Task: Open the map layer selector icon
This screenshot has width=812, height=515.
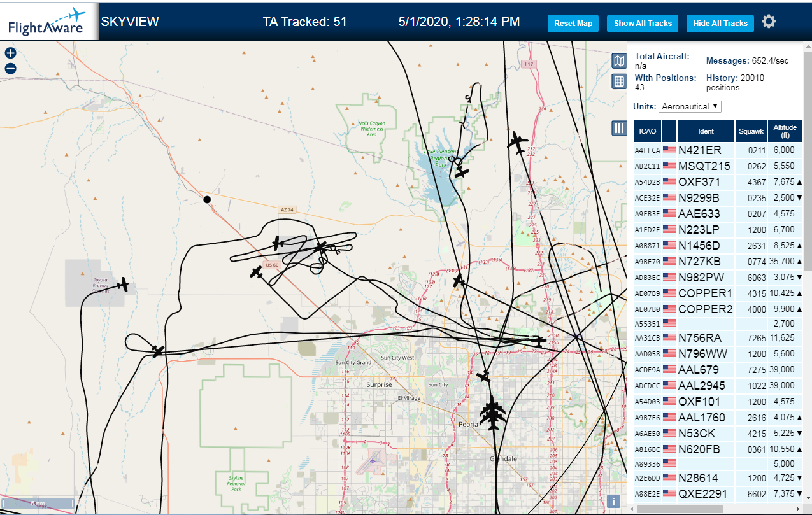Action: pyautogui.click(x=618, y=60)
